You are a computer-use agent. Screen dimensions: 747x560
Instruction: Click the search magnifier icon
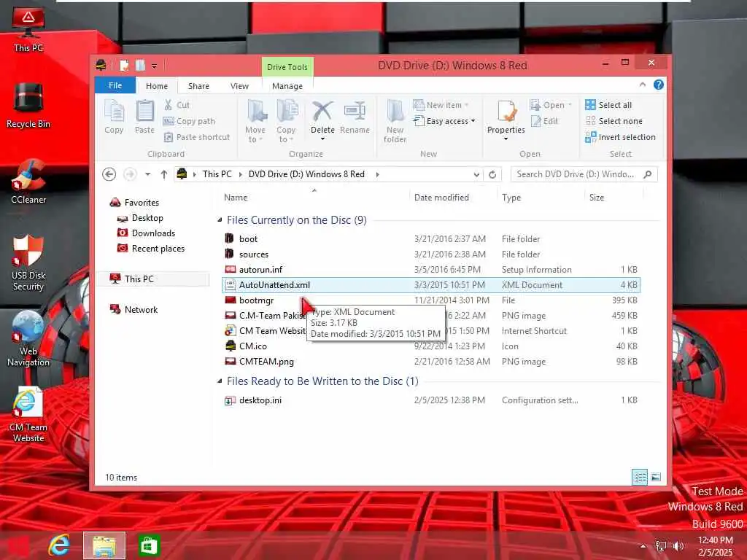click(x=648, y=174)
